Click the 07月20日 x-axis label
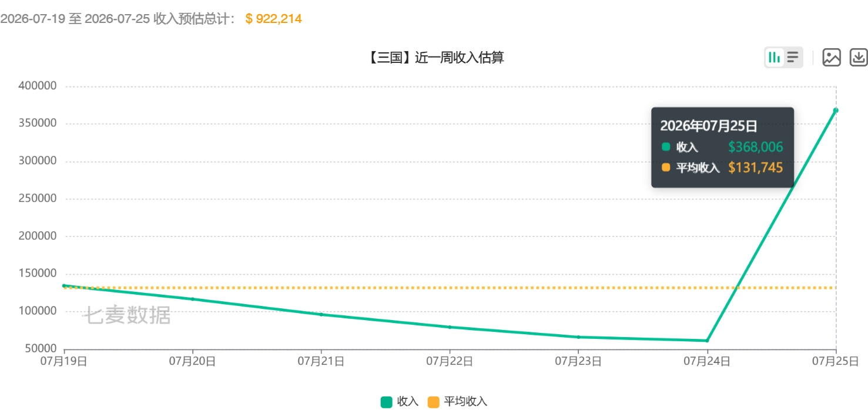Screen dimensions: 868x413 [192, 361]
